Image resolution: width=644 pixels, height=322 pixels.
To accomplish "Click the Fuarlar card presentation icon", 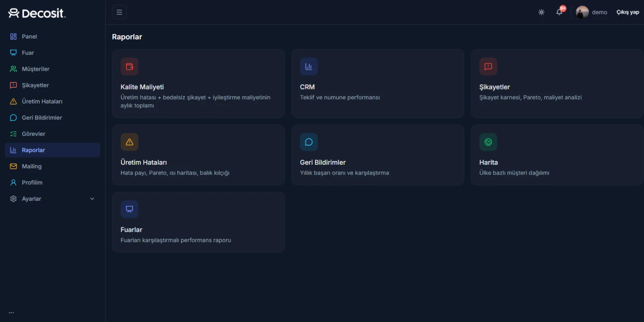I will pyautogui.click(x=129, y=209).
